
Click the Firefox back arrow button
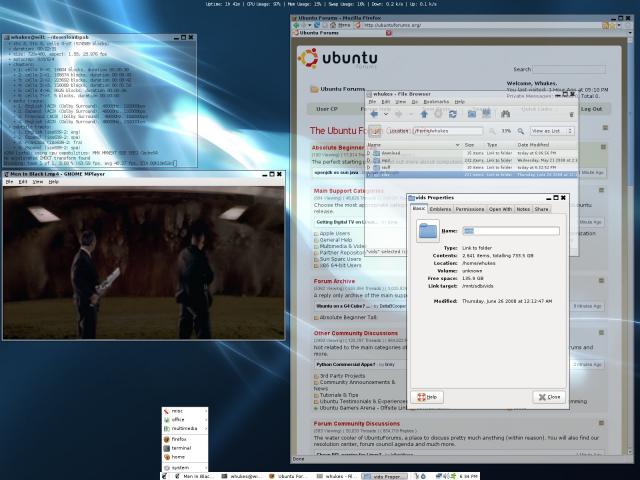(297, 25)
